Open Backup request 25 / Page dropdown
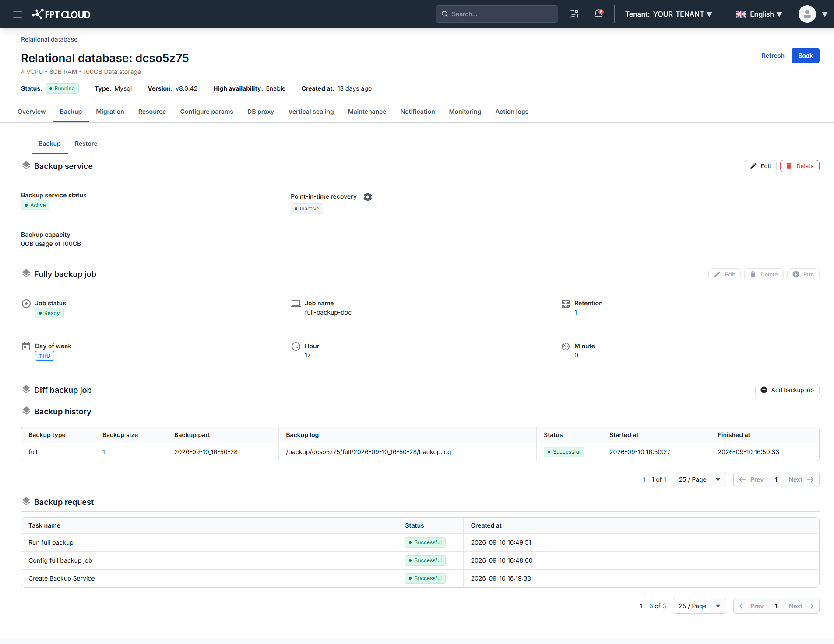 pos(700,606)
